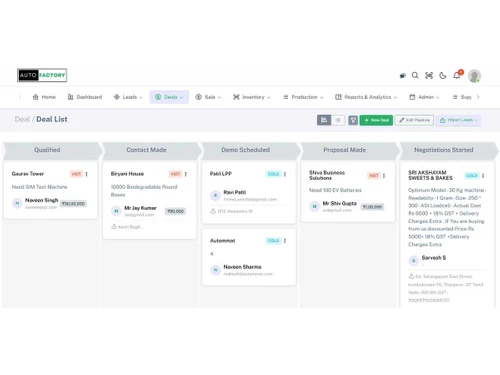Toggle dark mode moon icon
The image size is (500, 375).
443,76
